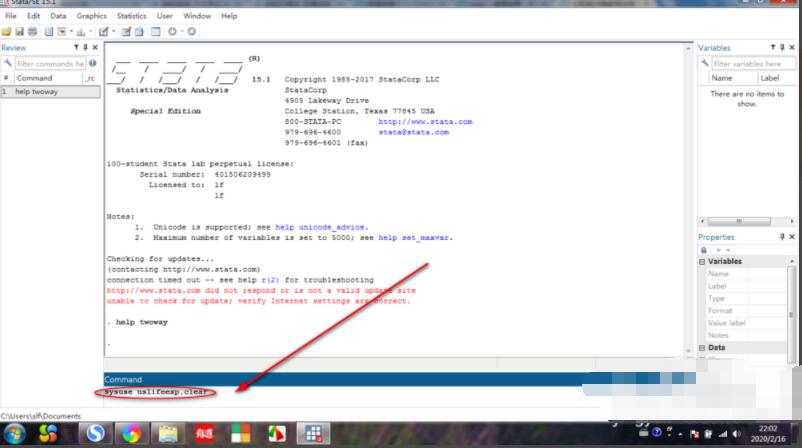Image resolution: width=802 pixels, height=448 pixels.
Task: Open the File menu
Action: coord(11,16)
